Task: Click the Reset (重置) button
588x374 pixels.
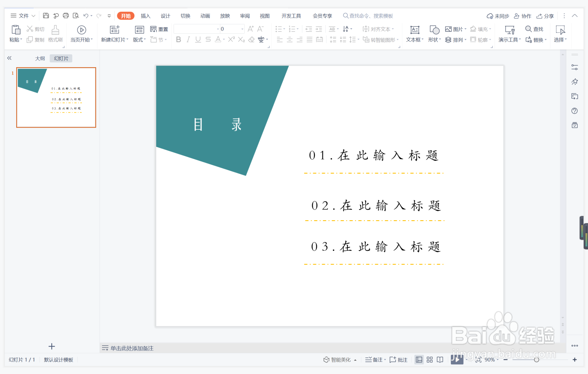Action: [x=159, y=29]
